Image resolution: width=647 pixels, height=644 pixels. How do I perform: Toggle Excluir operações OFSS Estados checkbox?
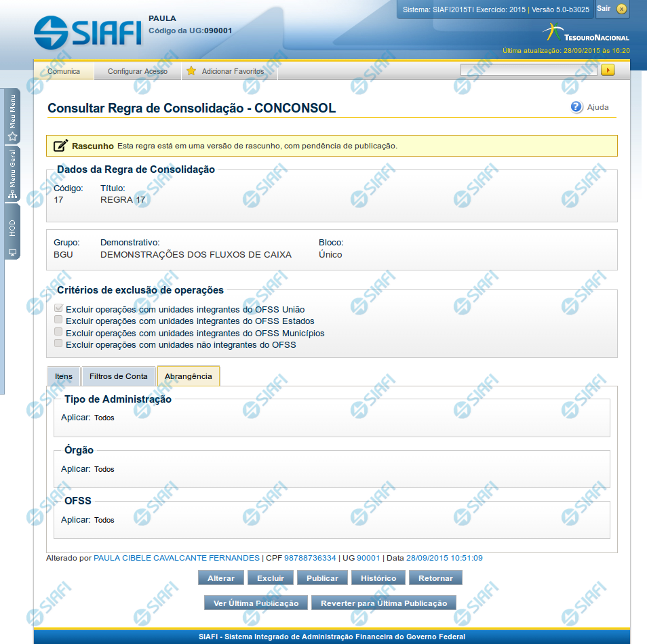tap(59, 320)
